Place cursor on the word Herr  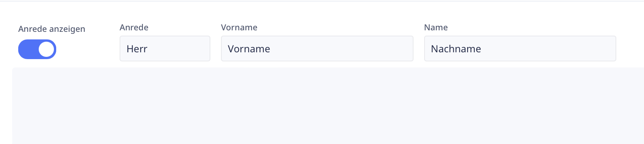pyautogui.click(x=137, y=49)
